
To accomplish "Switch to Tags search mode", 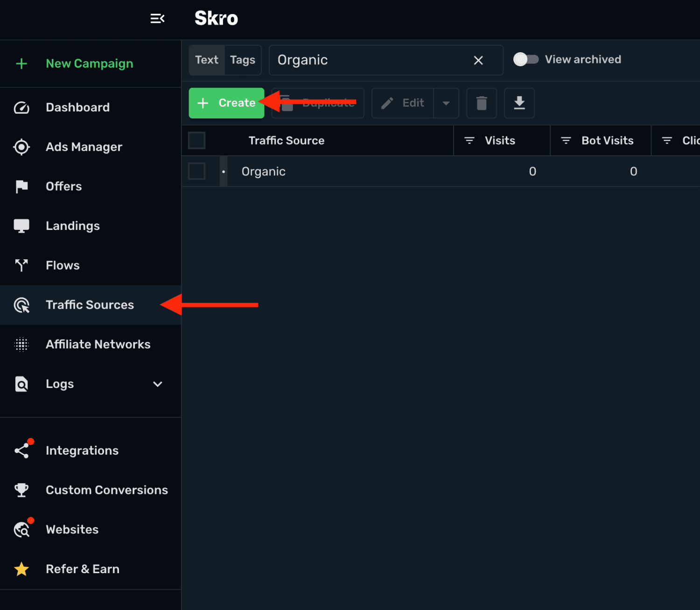I will pos(243,60).
